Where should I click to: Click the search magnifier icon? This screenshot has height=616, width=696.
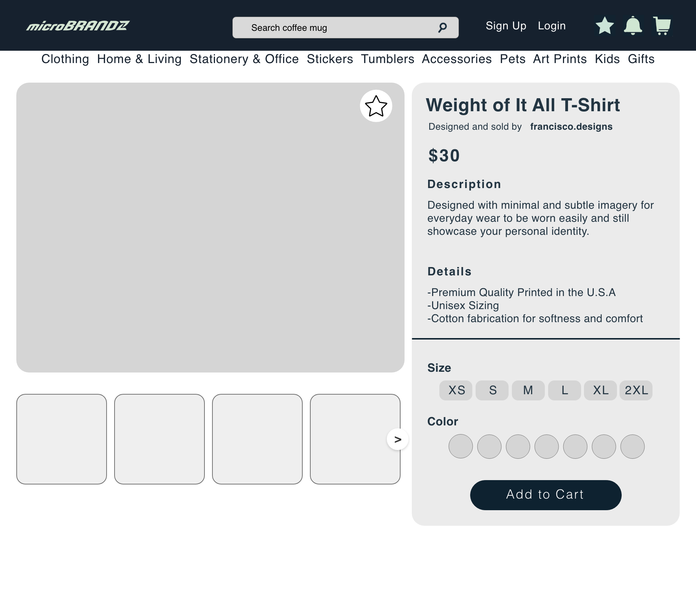(x=442, y=28)
